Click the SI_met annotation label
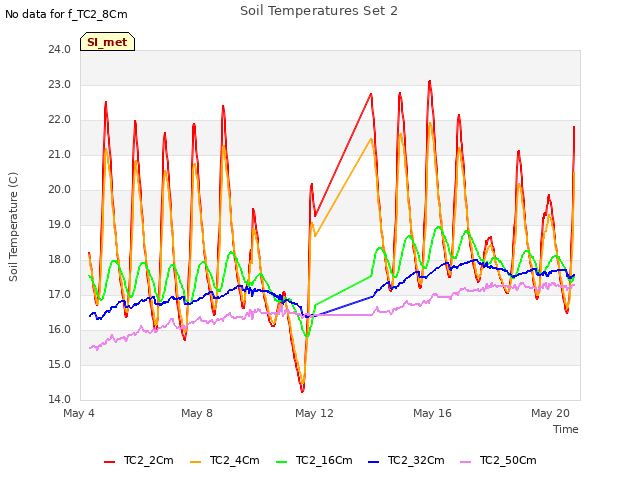Screen dimensions: 640x480 point(107,42)
